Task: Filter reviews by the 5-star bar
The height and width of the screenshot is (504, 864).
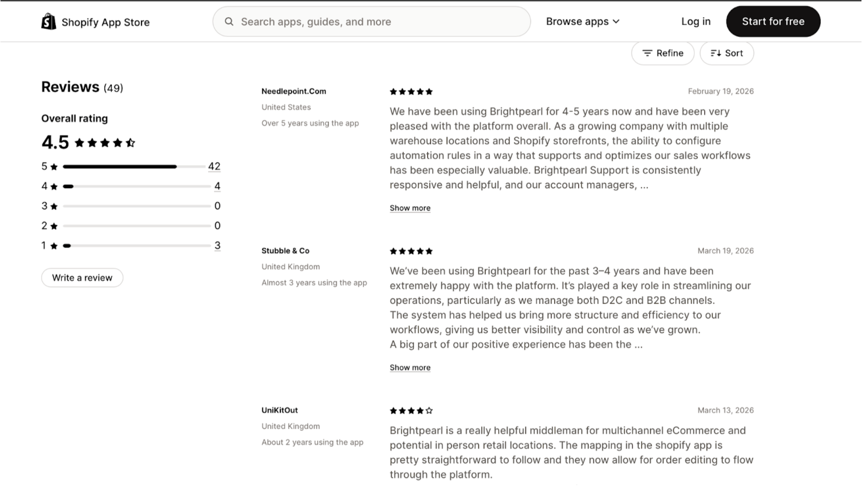Action: coord(133,167)
